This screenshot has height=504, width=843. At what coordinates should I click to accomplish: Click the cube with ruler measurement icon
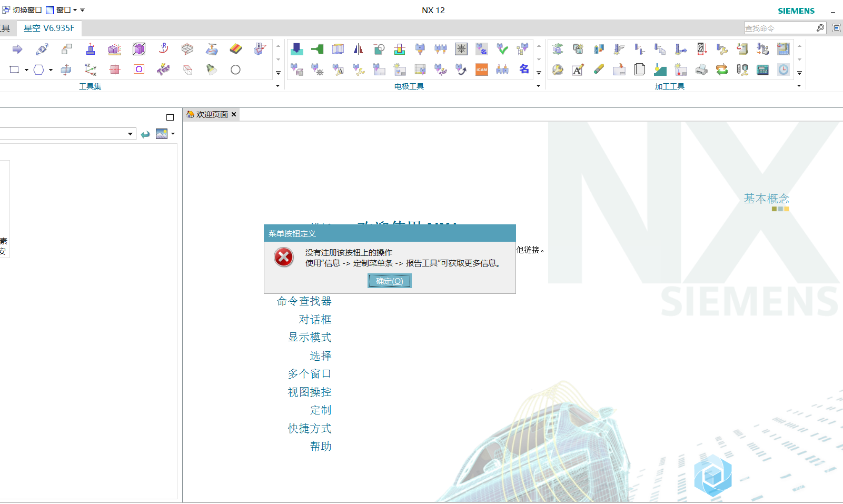click(x=114, y=50)
